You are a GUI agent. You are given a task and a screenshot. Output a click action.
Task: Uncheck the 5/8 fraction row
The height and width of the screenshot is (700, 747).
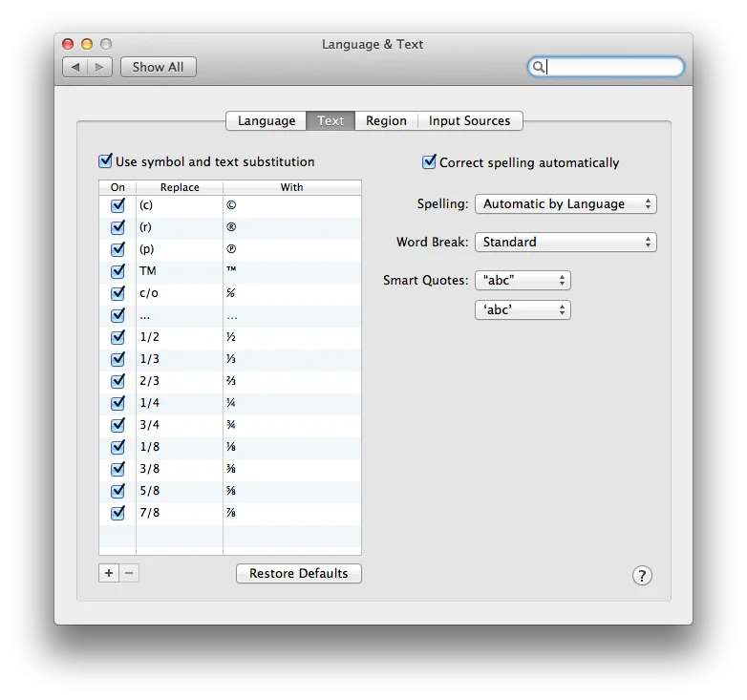click(117, 491)
